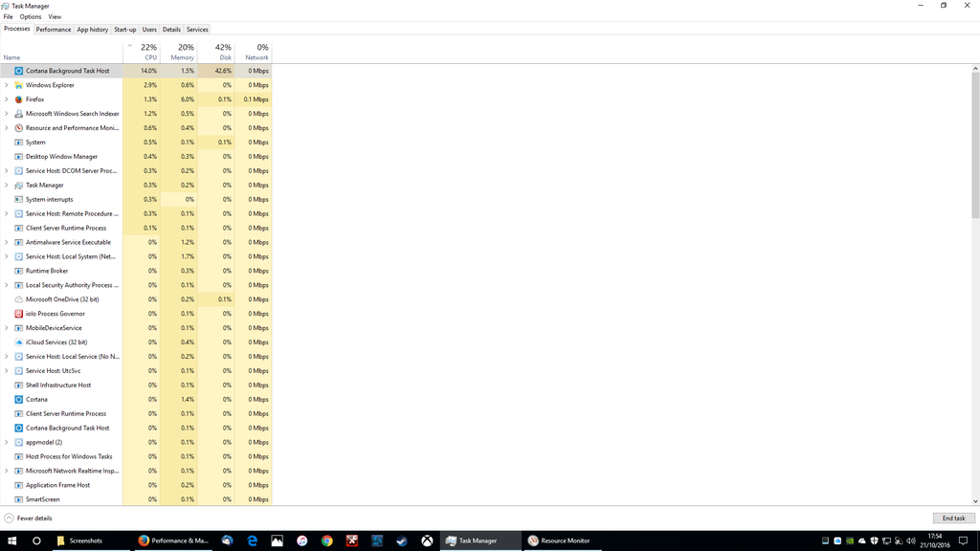Viewport: 980px width, 551px height.
Task: Click the scroll down arrow of the process list
Action: tap(975, 501)
